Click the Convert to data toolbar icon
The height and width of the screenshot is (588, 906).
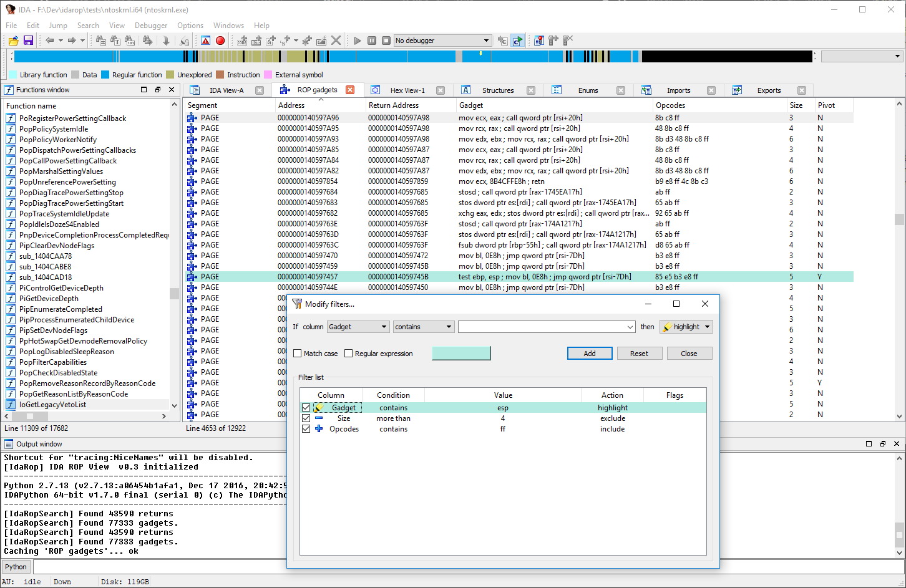click(256, 41)
